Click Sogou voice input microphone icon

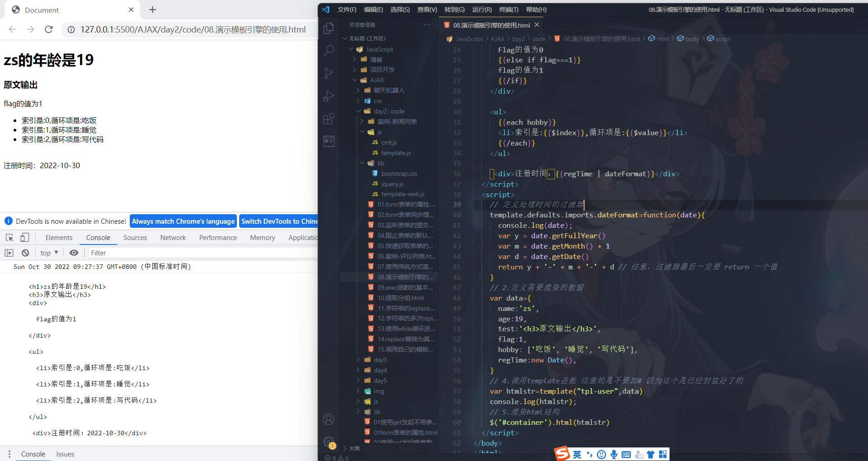[x=614, y=454]
